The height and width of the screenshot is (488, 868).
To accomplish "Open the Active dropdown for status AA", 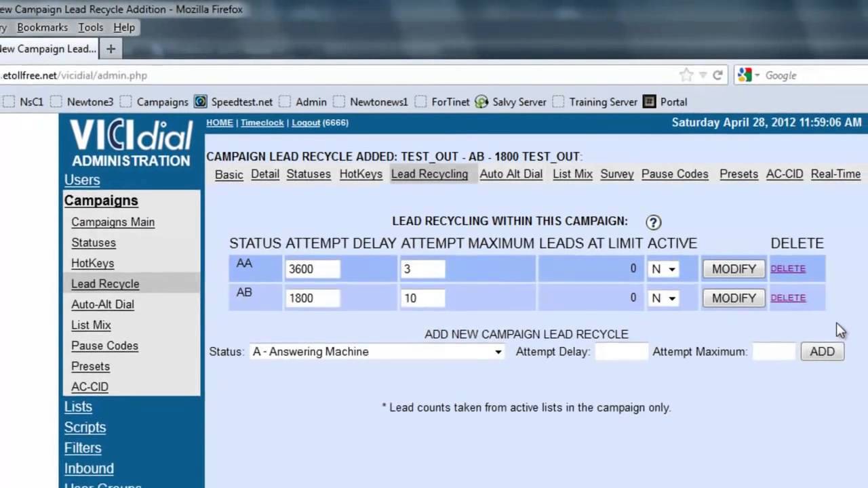I will [x=663, y=269].
